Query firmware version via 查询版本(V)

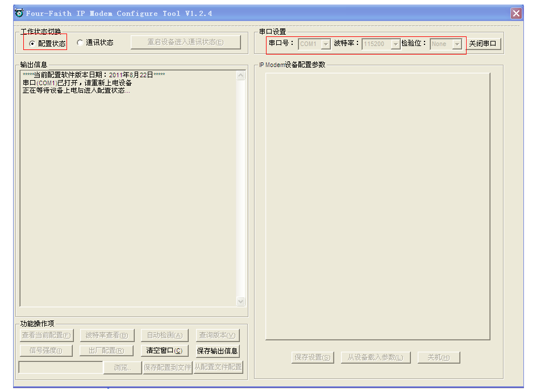217,335
